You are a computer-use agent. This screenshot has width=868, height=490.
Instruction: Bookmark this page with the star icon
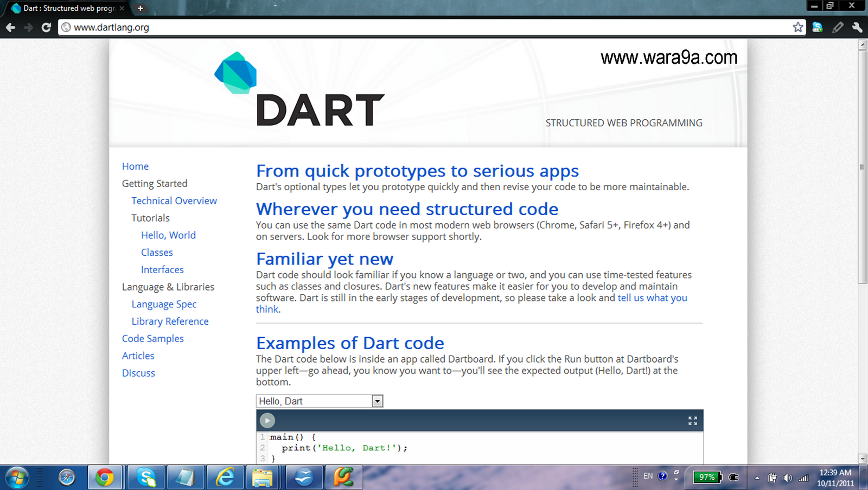coord(797,27)
